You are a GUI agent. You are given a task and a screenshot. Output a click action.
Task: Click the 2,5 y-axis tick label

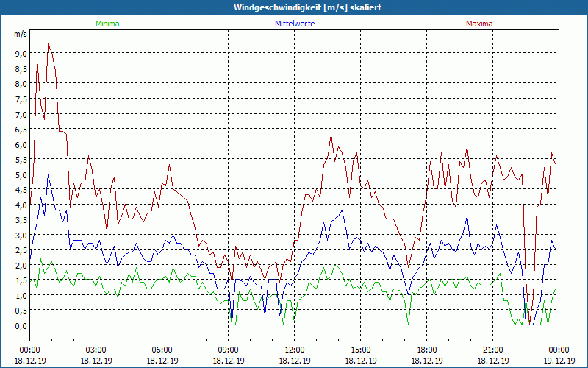(x=20, y=250)
